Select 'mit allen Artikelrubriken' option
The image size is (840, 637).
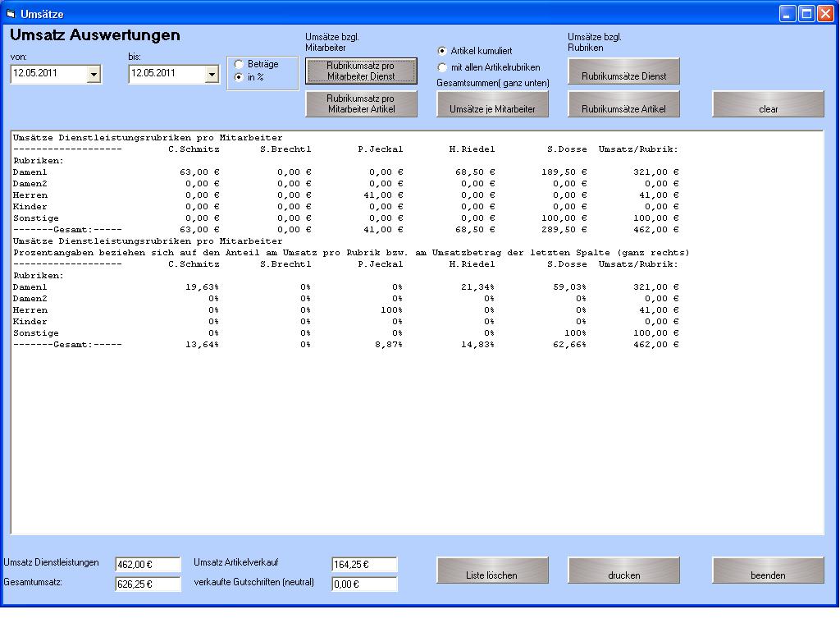click(443, 67)
